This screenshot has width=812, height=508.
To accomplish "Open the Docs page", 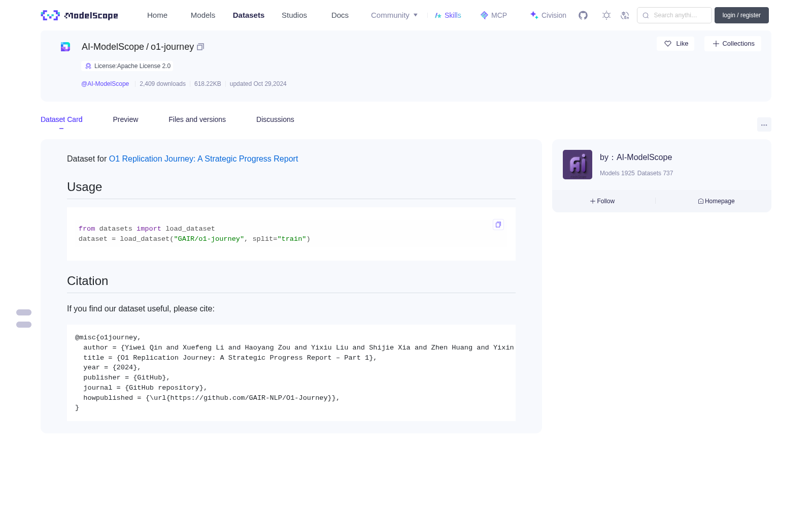I will [340, 15].
